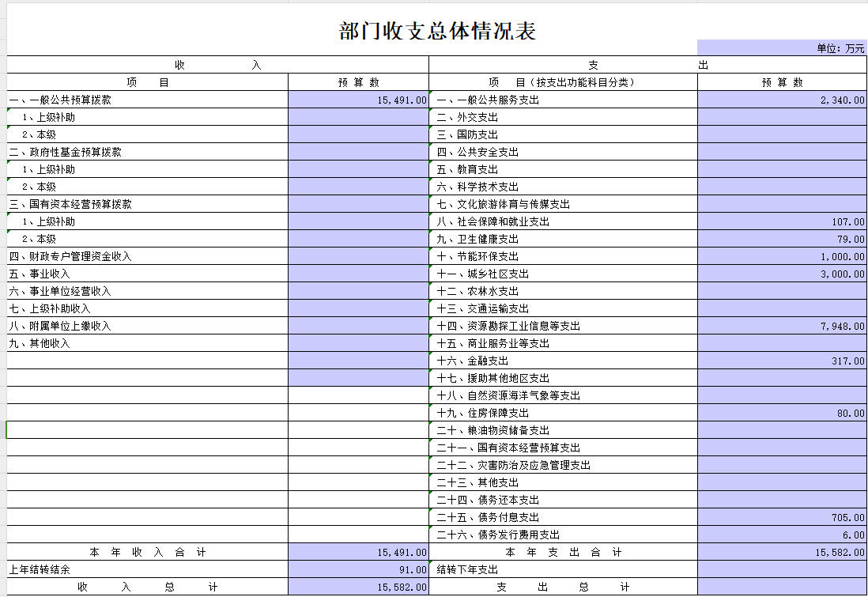Select the 一、一般公共服务支出 cell
This screenshot has height=597, width=868.
(563, 100)
